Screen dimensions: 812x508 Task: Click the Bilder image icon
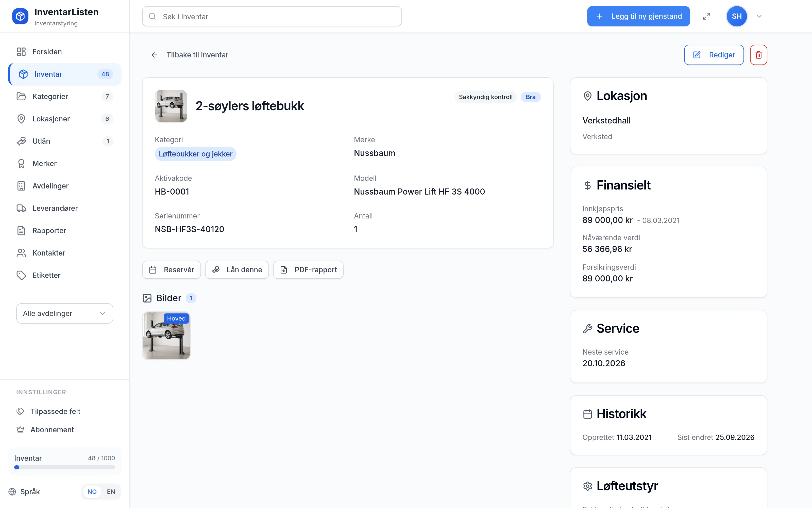pyautogui.click(x=147, y=298)
